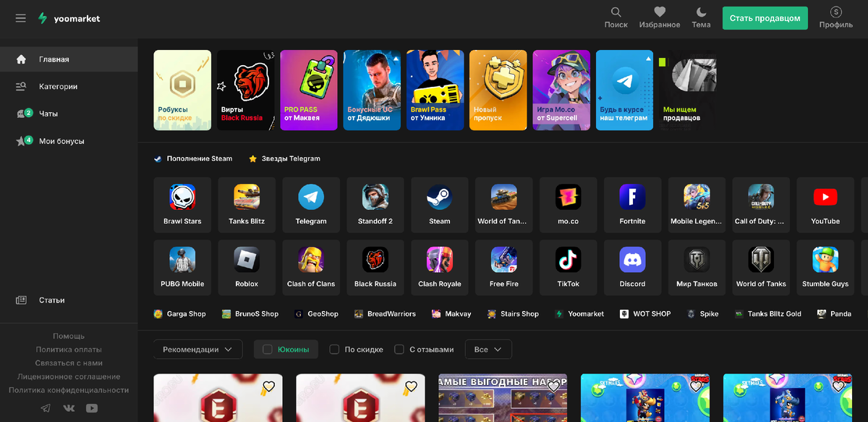868x422 pixels.
Task: Enable the По скидке checkbox
Action: tap(334, 350)
